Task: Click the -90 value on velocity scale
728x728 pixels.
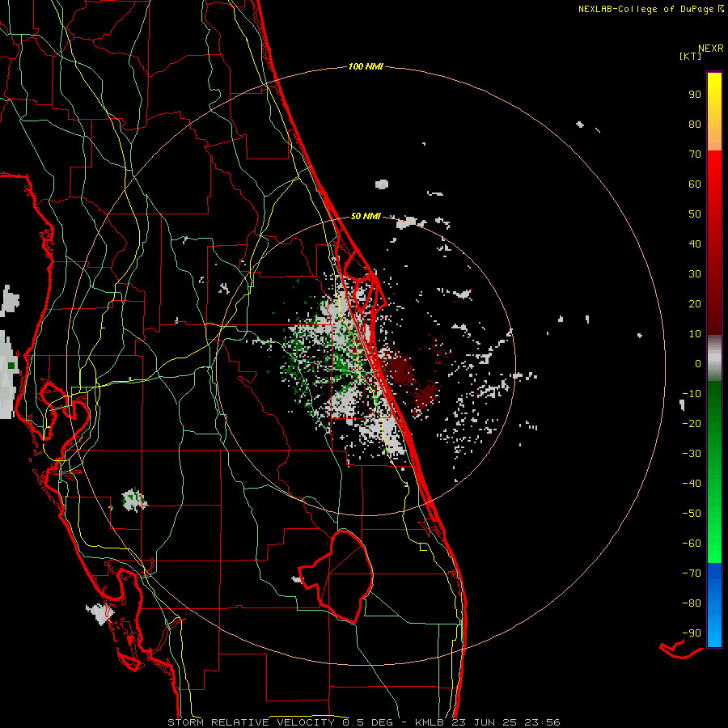Action: tap(692, 633)
